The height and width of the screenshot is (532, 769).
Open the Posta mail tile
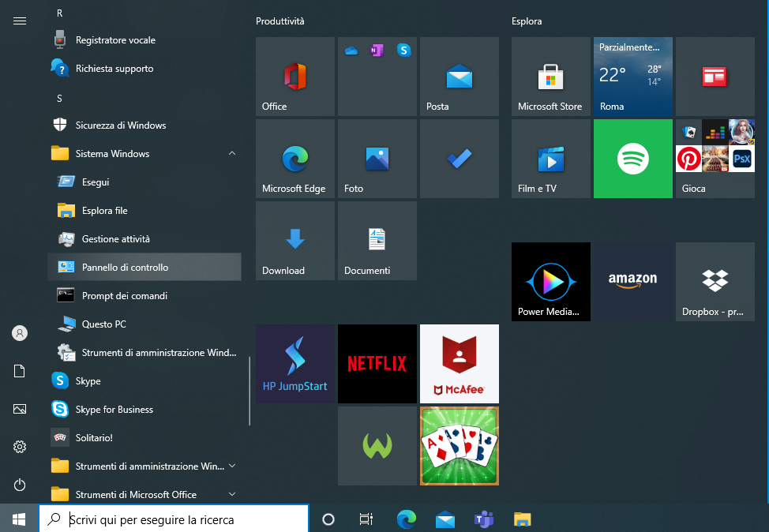pos(459,77)
